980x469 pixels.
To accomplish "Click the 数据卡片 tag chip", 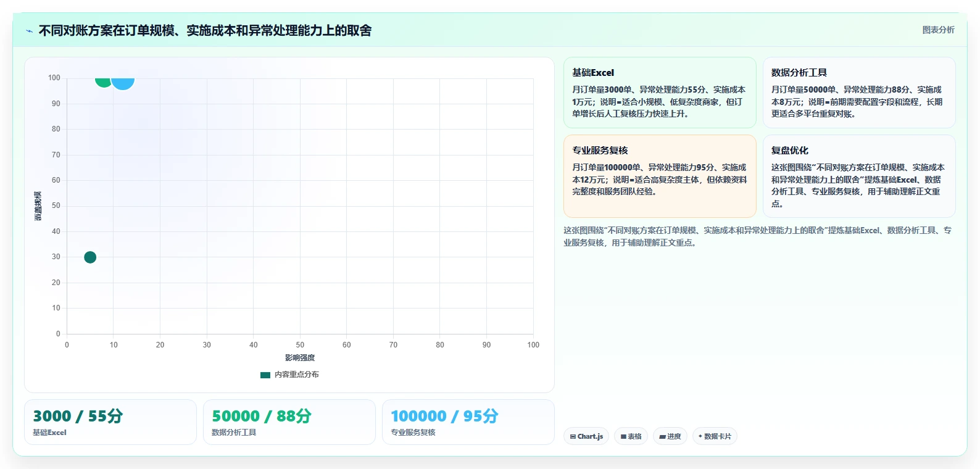I will (715, 436).
